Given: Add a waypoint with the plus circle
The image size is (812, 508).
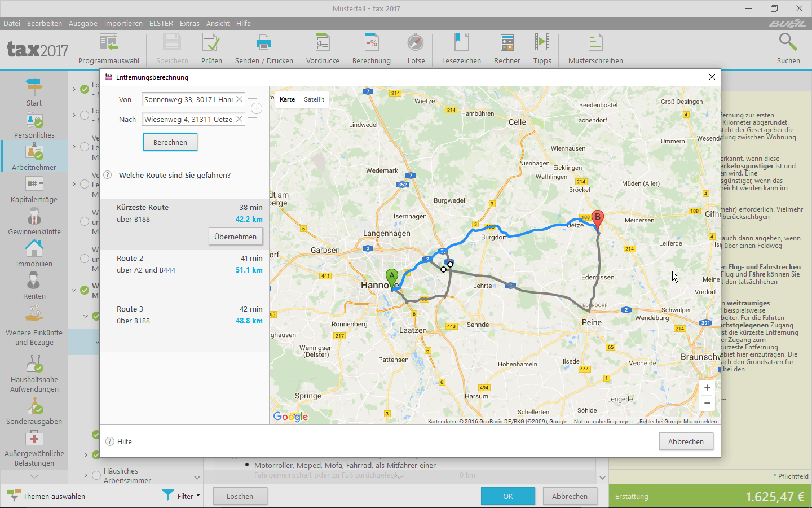Looking at the screenshot, I should [256, 108].
